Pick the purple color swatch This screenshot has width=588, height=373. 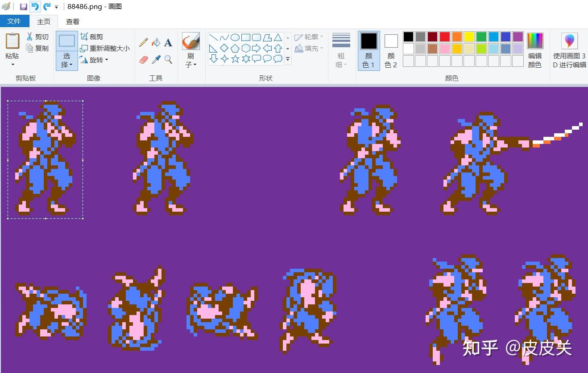tap(518, 37)
